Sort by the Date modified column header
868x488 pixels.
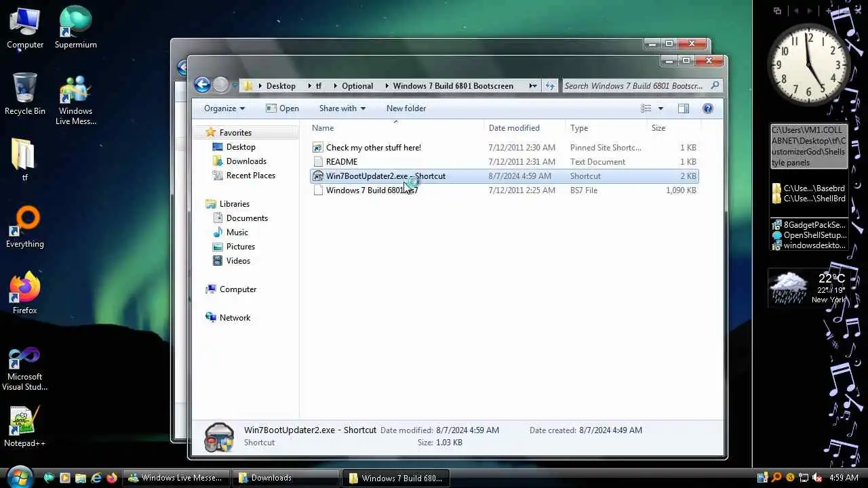[x=526, y=128]
